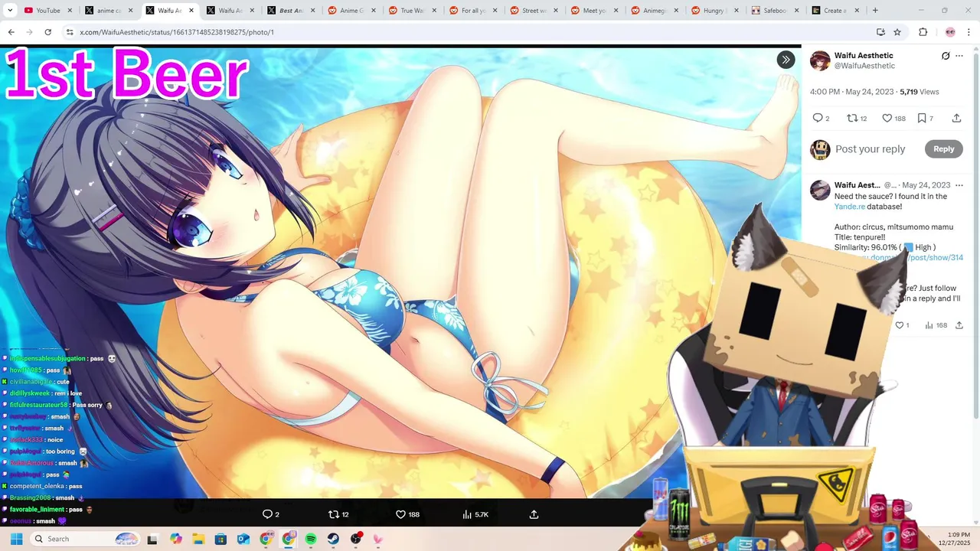980x551 pixels.
Task: Go back with the browser back arrow
Action: pos(11,32)
